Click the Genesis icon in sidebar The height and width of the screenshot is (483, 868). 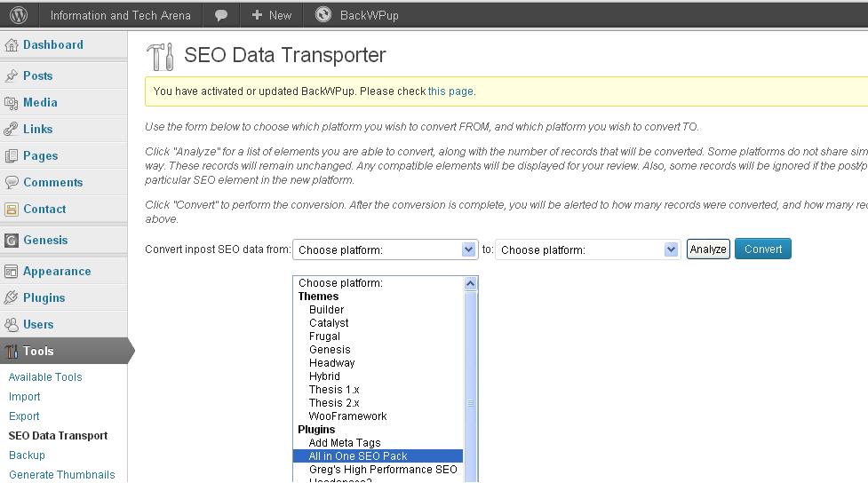click(x=12, y=241)
